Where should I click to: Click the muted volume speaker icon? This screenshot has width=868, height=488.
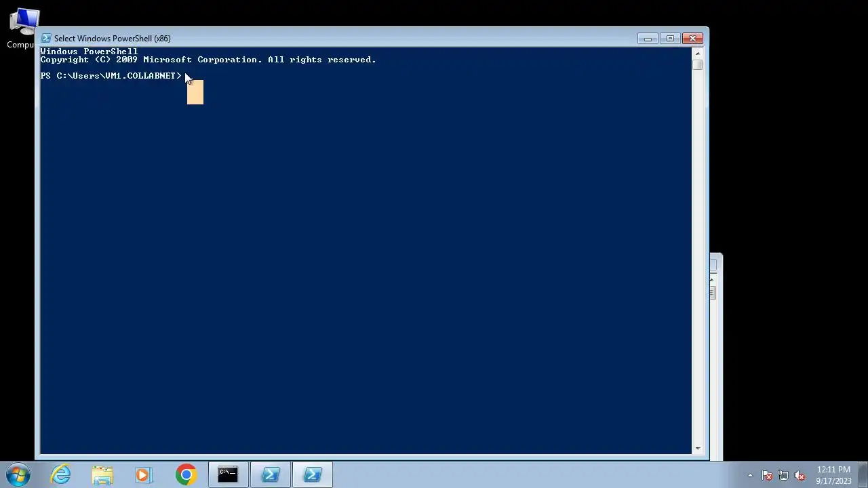coord(800,475)
